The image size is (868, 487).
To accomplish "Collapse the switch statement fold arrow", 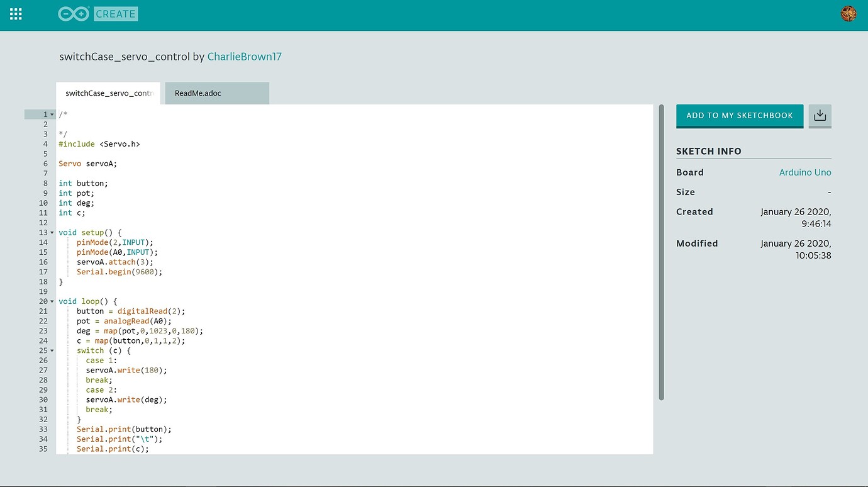I will pos(52,350).
